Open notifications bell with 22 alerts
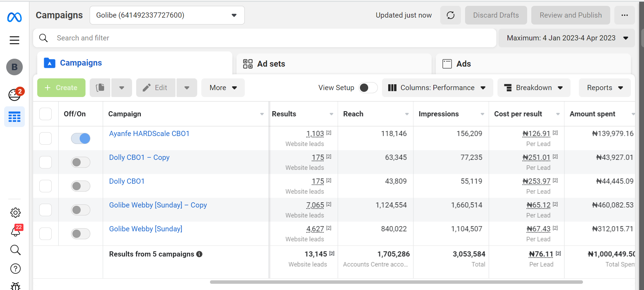This screenshot has height=290, width=644. click(x=16, y=231)
